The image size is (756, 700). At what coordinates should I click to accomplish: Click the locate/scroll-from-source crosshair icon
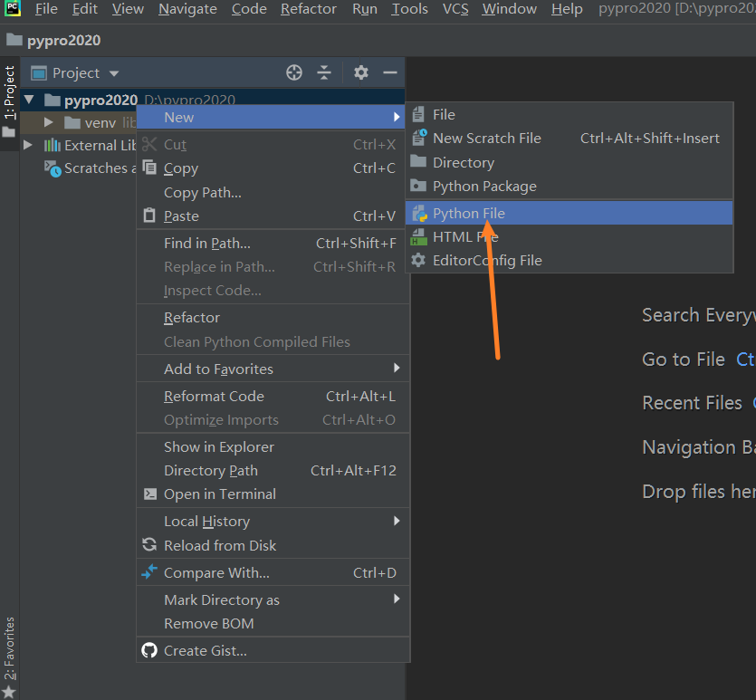tap(294, 72)
